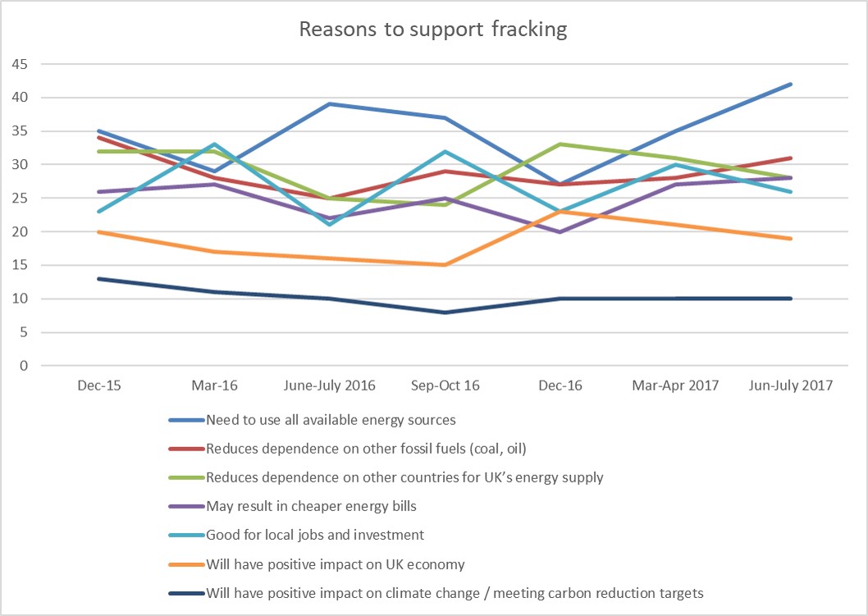The width and height of the screenshot is (868, 616).
Task: Click the "Jun-July 2017" x-axis label
Action: click(x=791, y=386)
